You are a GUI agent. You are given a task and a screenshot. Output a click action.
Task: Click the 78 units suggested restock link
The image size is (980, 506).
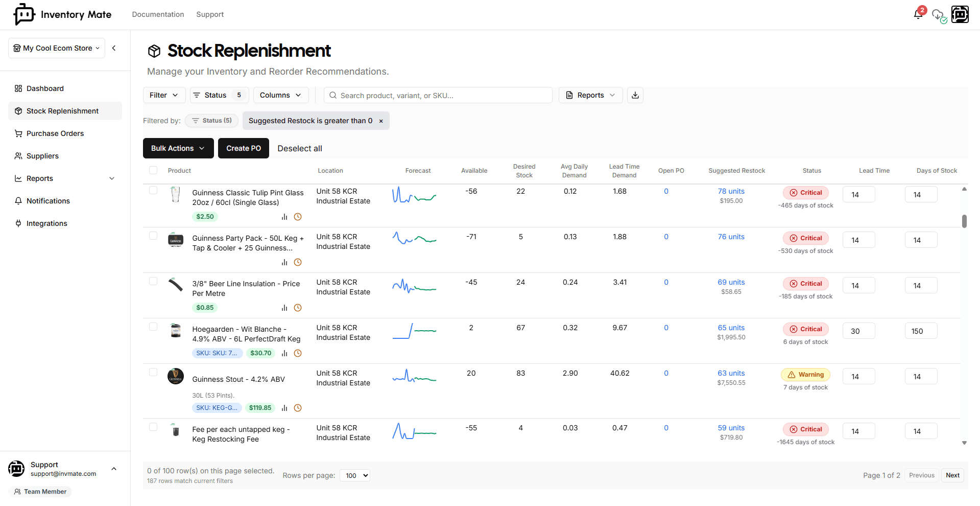[x=731, y=191]
